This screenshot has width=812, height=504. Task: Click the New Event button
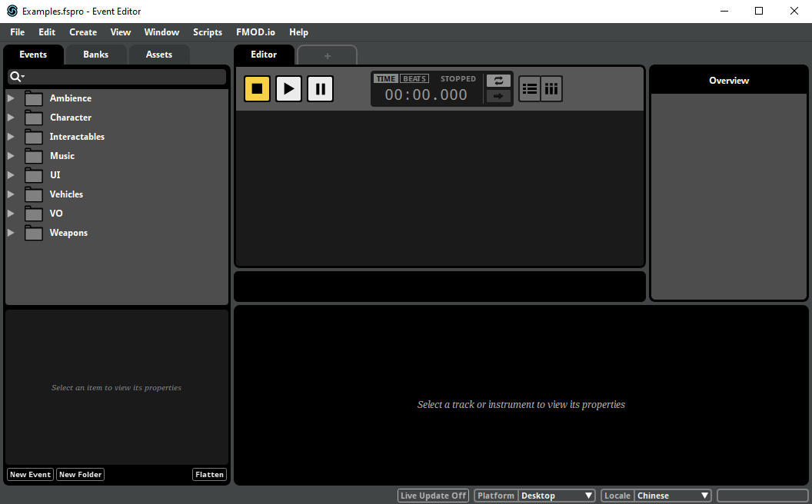(30, 475)
